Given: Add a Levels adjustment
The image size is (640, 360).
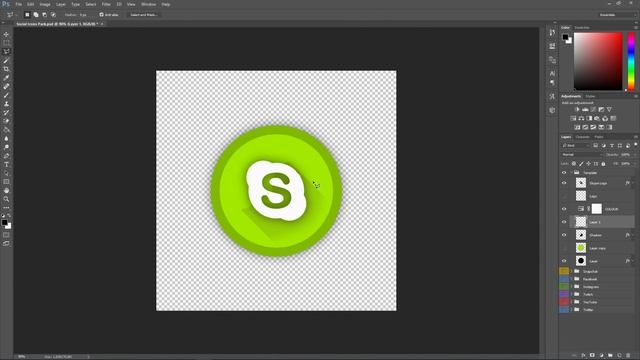Looking at the screenshot, I should 585,109.
